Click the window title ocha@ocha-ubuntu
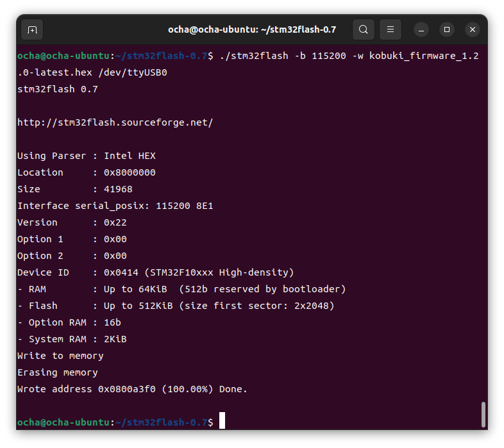The width and height of the screenshot is (504, 448). click(x=251, y=29)
